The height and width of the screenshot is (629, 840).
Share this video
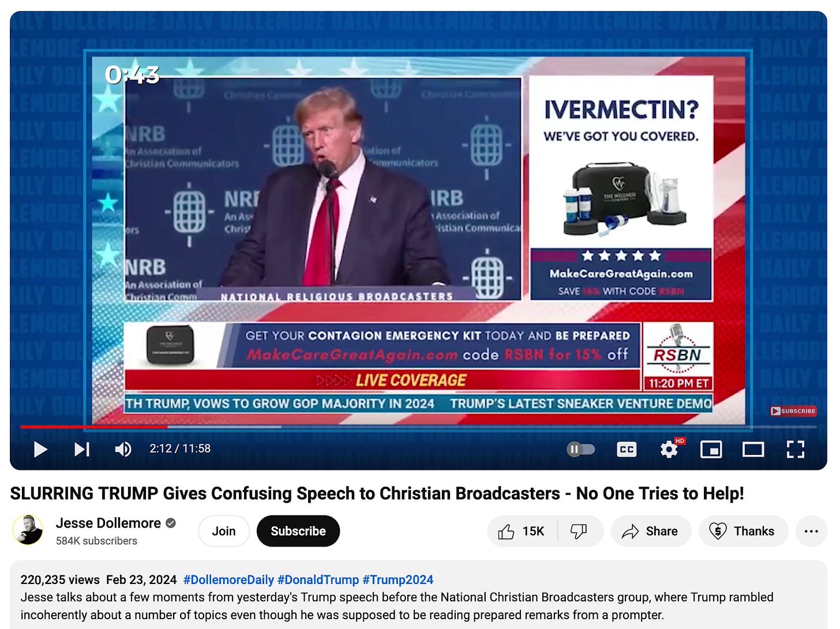[x=651, y=531]
